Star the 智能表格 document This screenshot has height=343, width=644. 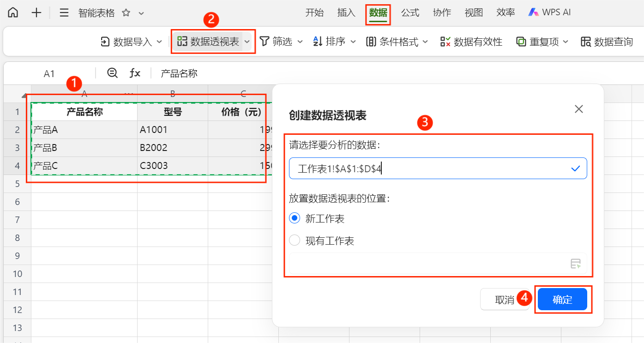[126, 13]
